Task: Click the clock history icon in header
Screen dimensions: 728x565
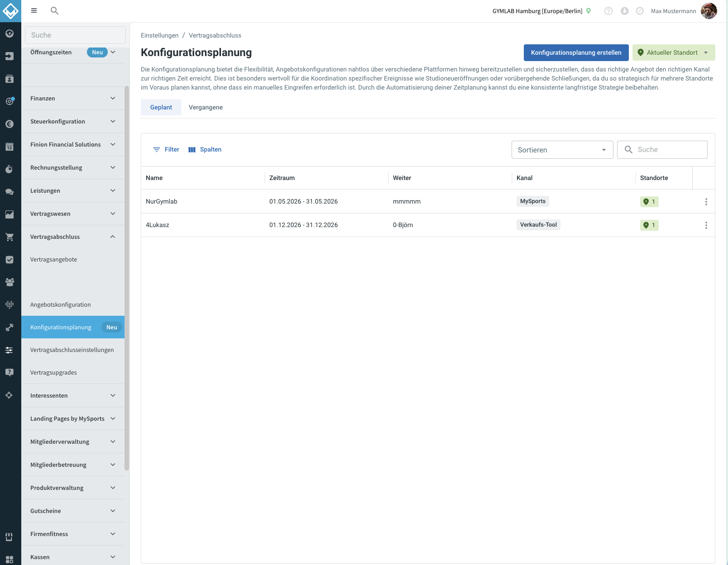Action: 640,11
